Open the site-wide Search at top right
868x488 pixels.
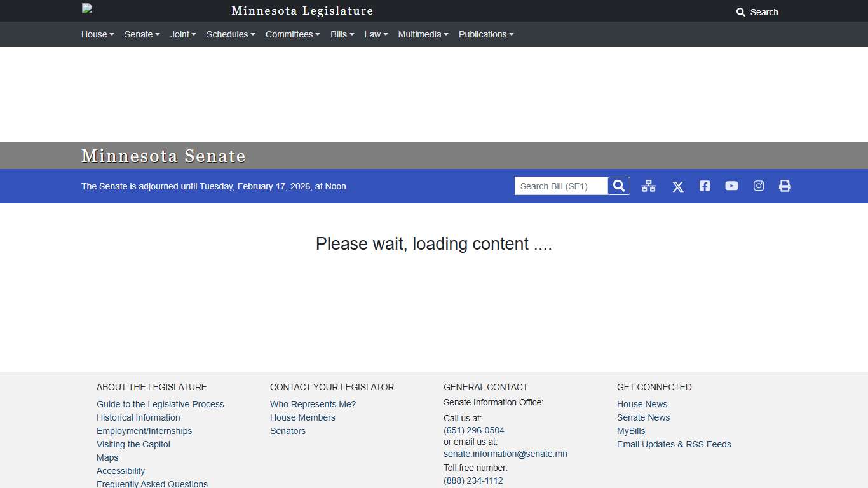pyautogui.click(x=757, y=11)
